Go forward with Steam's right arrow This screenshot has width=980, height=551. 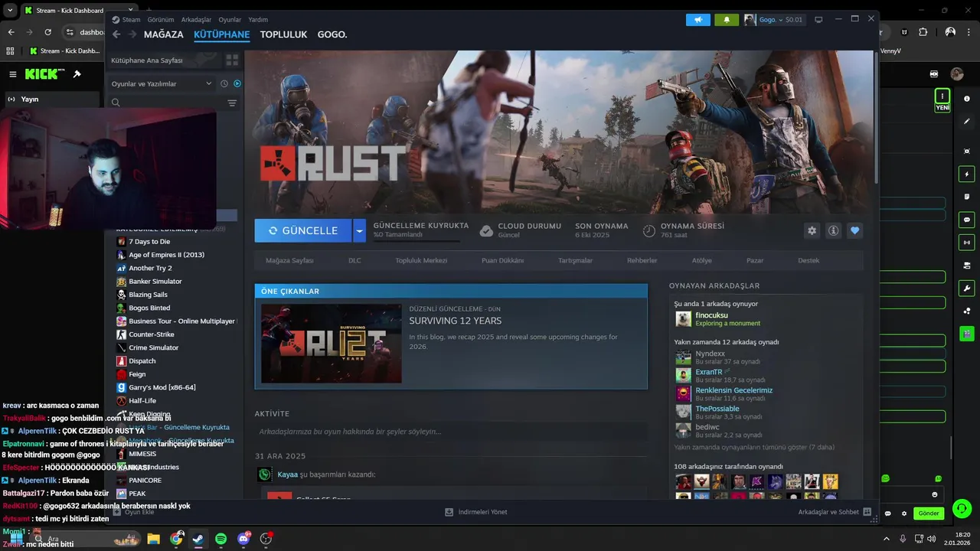point(132,34)
